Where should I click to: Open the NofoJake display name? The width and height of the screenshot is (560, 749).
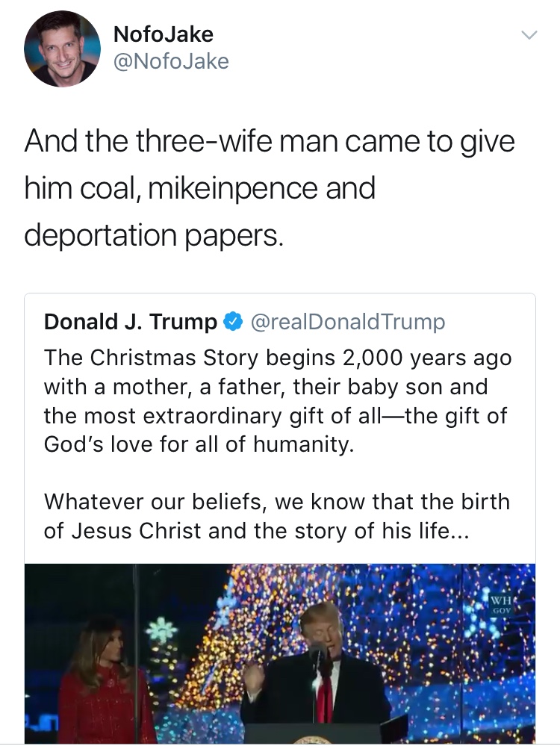click(x=163, y=34)
